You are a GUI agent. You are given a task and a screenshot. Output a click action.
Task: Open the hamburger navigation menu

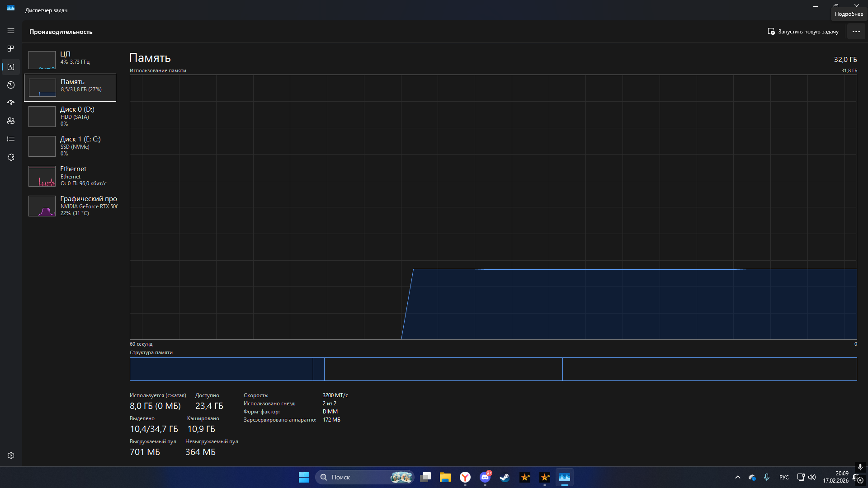pyautogui.click(x=11, y=31)
